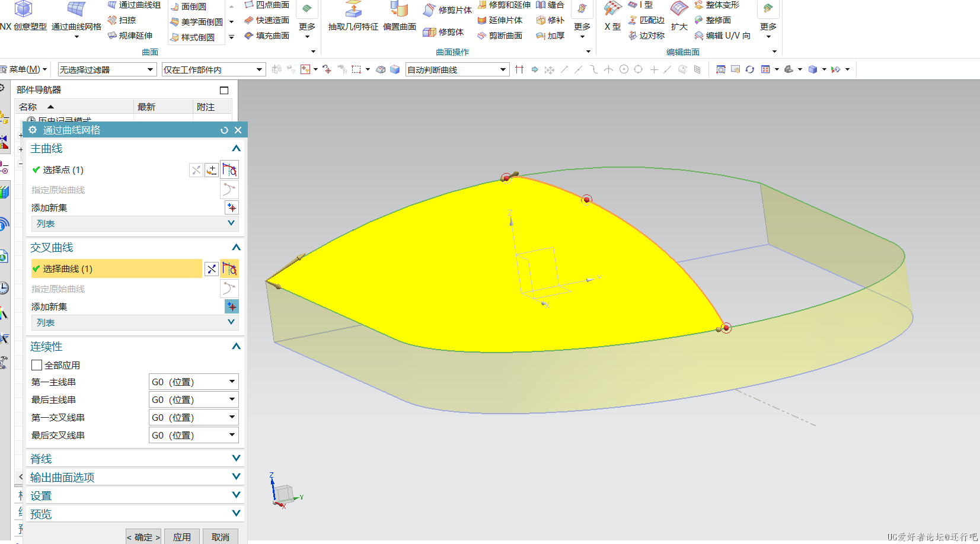Toggle reverse direction for 交叉曲线 selection
This screenshot has height=544, width=980.
click(212, 269)
